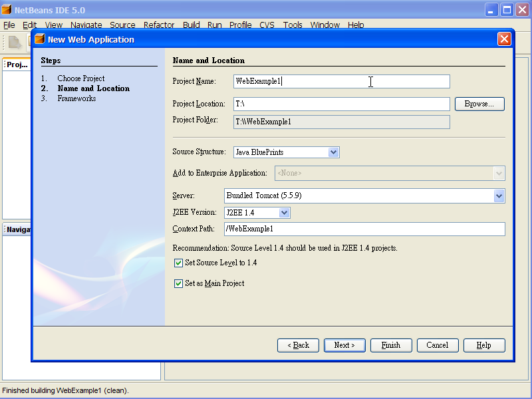Open the CVS menu
The height and width of the screenshot is (399, 532).
coord(267,25)
